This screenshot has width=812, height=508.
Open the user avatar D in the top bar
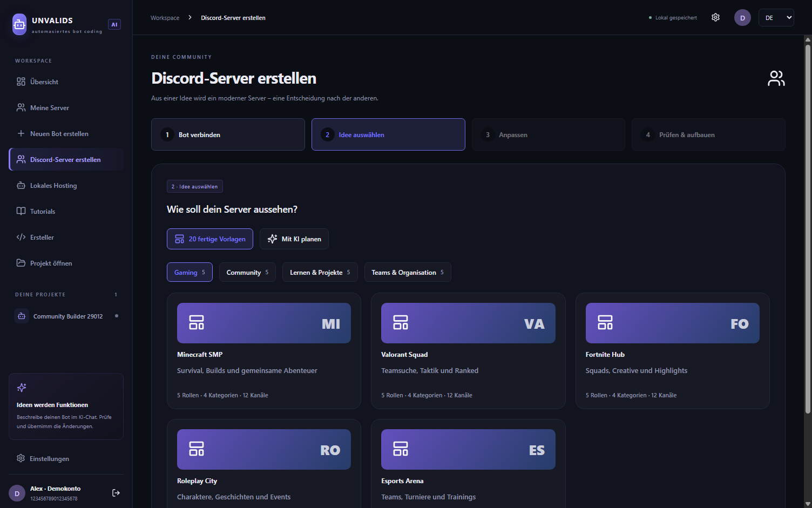742,18
